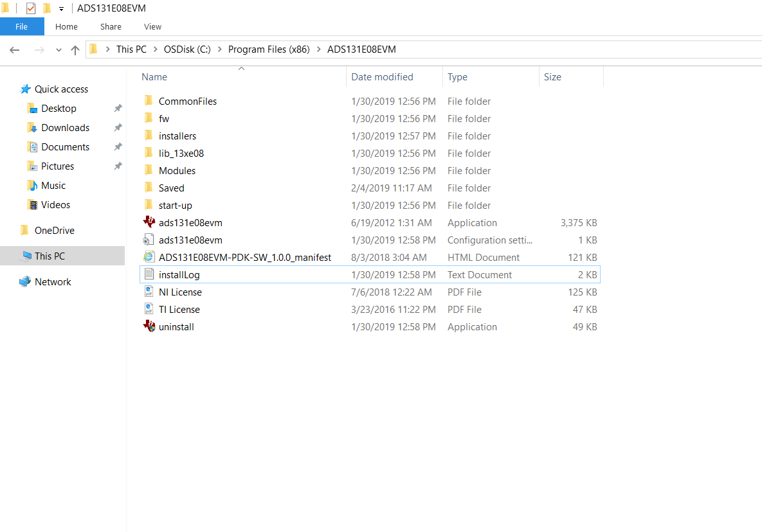Open the recent locations dropdown arrow
Screen dimensions: 762x532
pos(59,49)
